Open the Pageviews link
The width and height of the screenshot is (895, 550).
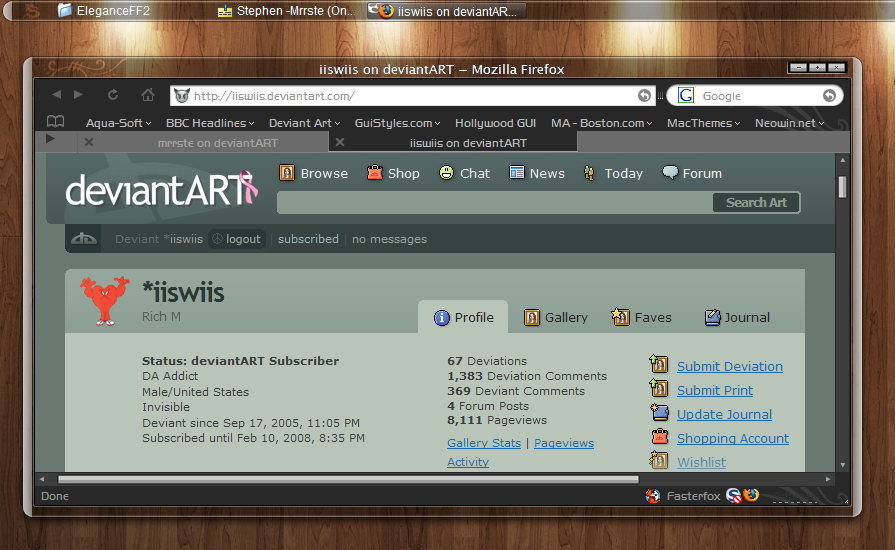(564, 443)
